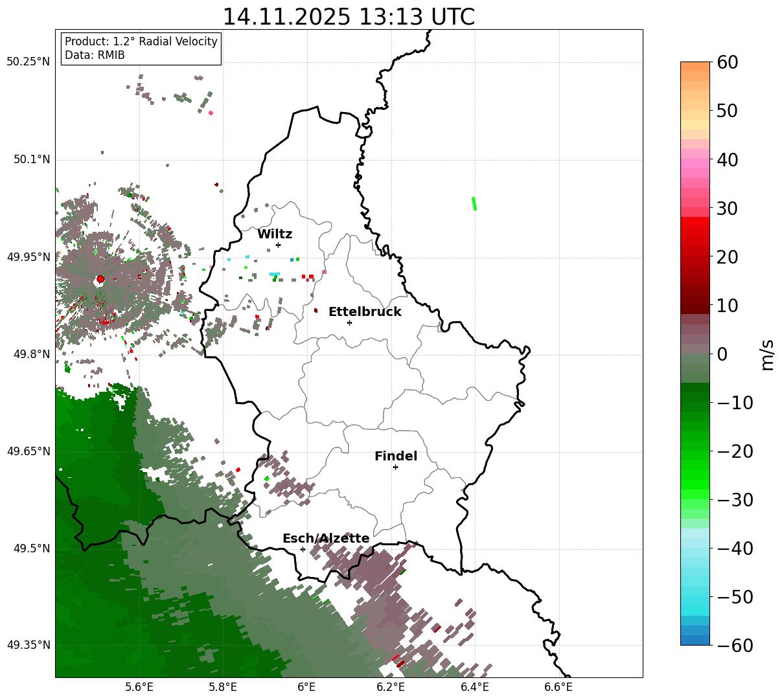Click the cross marker below Wiltz
Image resolution: width=782 pixels, height=700 pixels.
pyautogui.click(x=278, y=245)
